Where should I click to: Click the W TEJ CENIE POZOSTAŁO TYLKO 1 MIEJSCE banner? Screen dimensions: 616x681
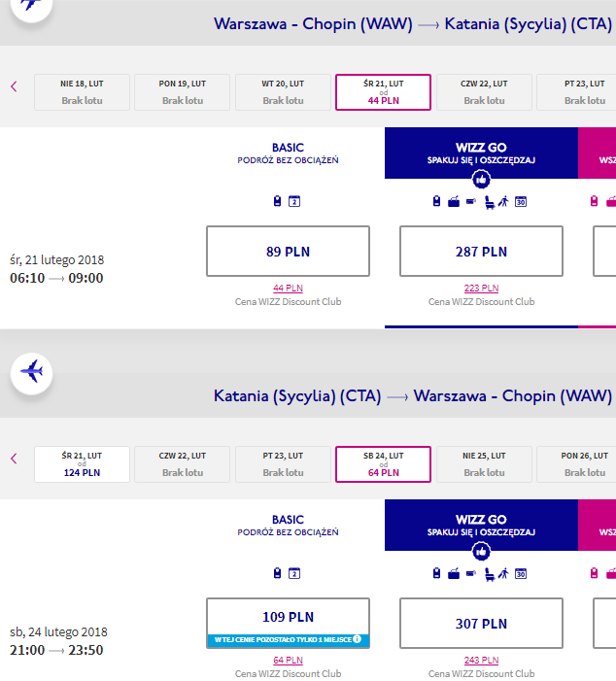click(x=288, y=640)
